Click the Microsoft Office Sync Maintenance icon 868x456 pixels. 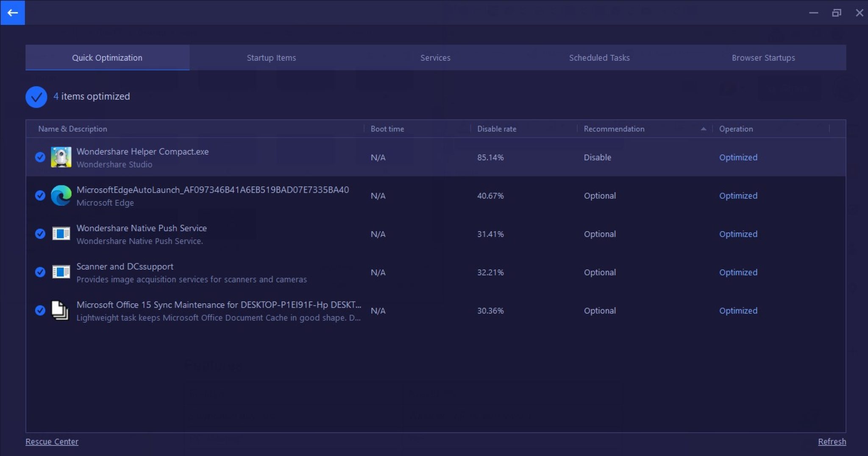(x=60, y=310)
